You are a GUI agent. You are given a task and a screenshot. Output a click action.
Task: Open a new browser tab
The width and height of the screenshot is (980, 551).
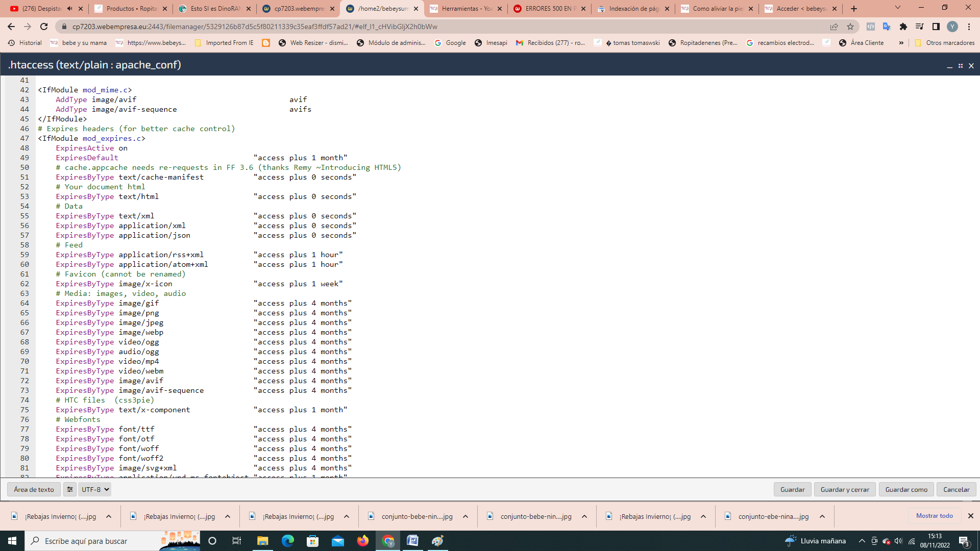click(x=854, y=9)
